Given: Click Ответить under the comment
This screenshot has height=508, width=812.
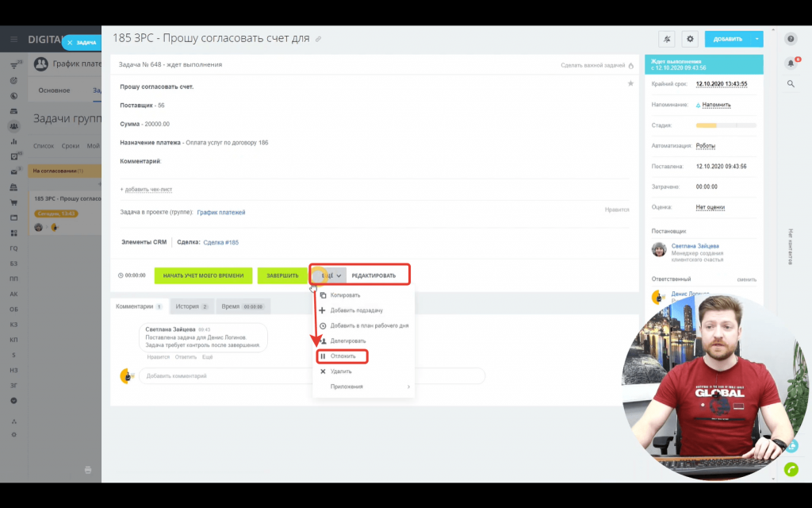Looking at the screenshot, I should [x=186, y=357].
